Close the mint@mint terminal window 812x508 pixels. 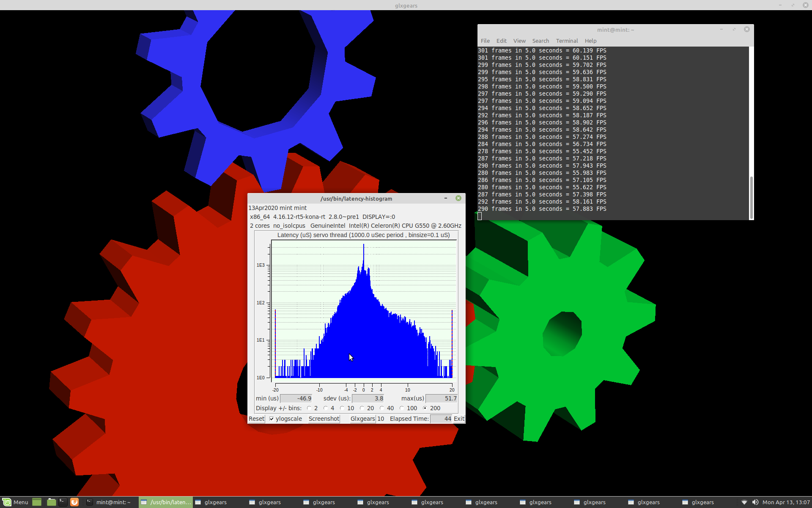747,29
